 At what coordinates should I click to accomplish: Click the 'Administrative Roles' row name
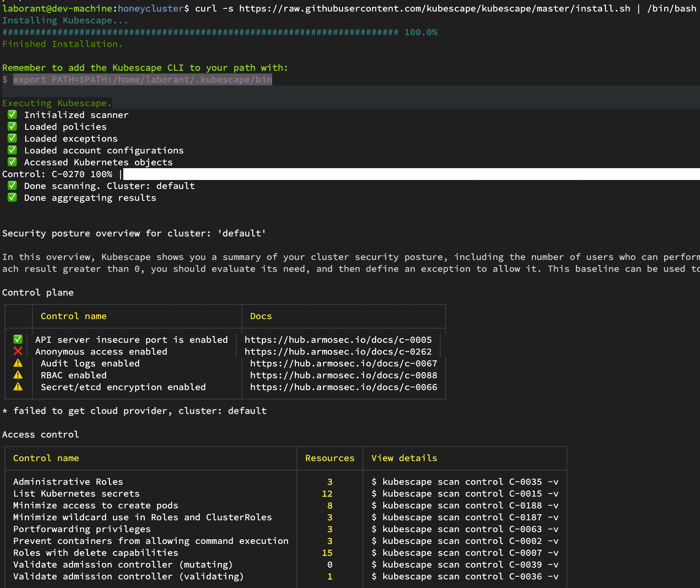(x=68, y=482)
